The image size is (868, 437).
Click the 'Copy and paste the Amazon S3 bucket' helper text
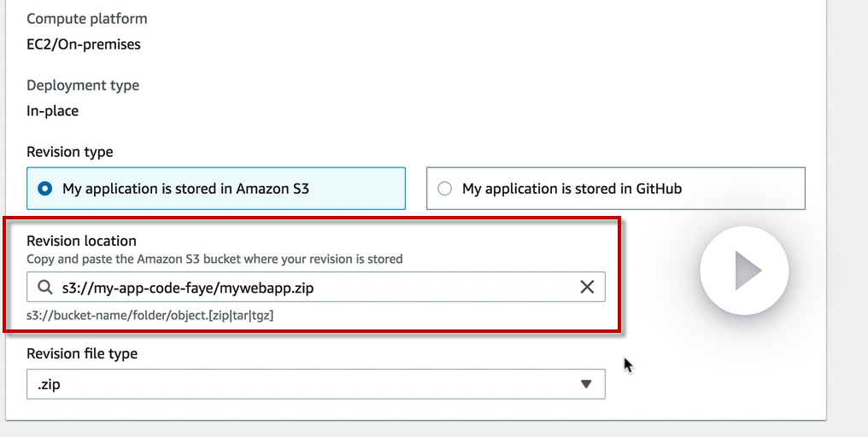tap(214, 259)
